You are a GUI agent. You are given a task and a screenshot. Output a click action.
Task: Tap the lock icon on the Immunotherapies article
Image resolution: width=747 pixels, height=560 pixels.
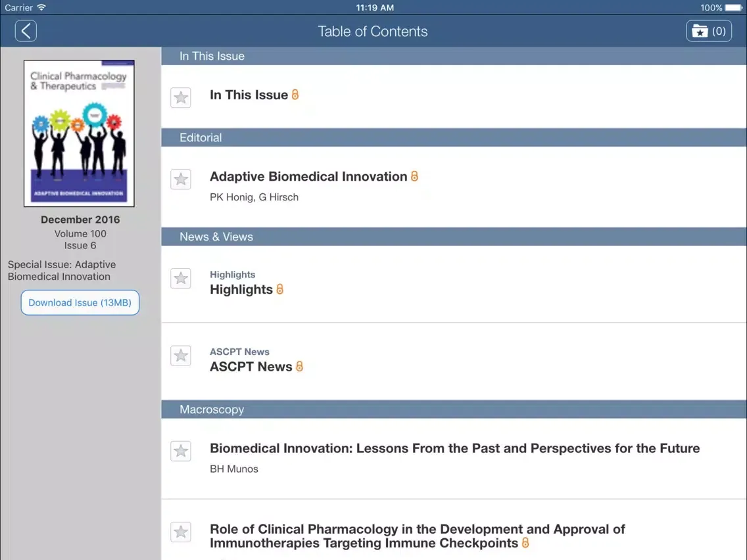click(525, 543)
